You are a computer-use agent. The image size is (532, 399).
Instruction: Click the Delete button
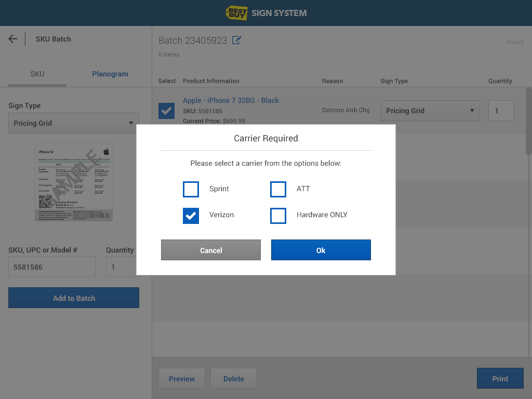234,378
